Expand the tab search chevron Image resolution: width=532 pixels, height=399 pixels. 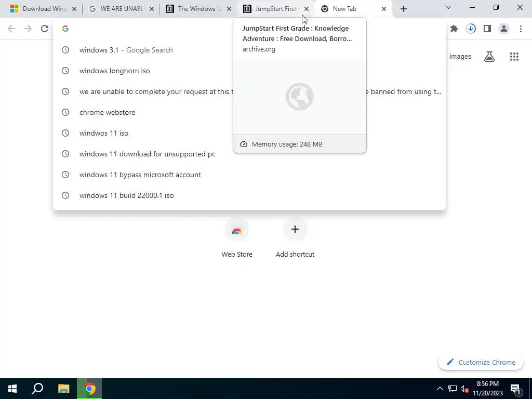tap(448, 7)
